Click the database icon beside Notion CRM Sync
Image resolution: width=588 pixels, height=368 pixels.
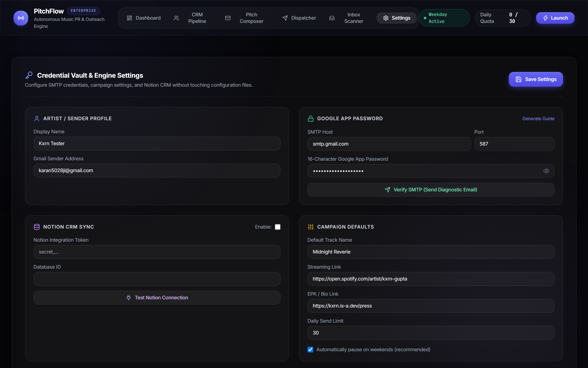click(x=37, y=227)
